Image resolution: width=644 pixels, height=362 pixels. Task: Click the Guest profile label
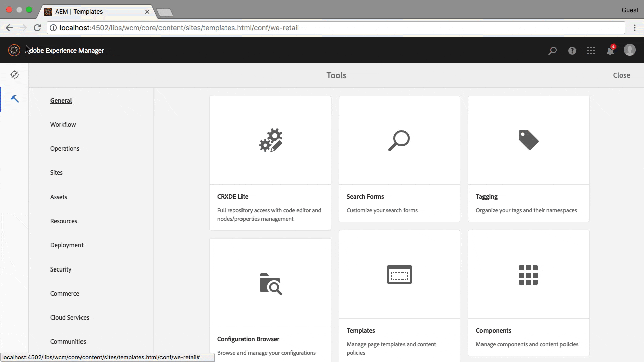[x=630, y=10]
